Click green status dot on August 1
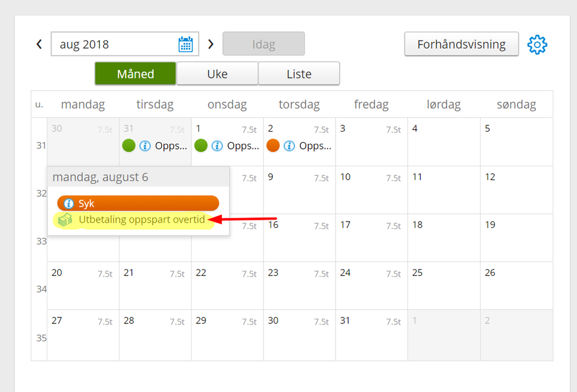Screen dimensions: 577x392 point(201,146)
